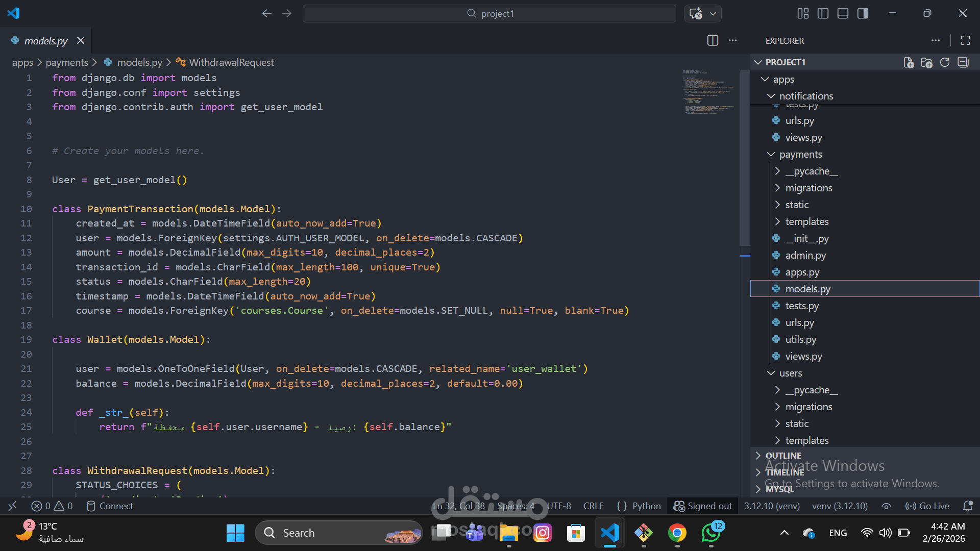Click the New File icon in Explorer
The width and height of the screenshot is (980, 551).
pyautogui.click(x=909, y=62)
